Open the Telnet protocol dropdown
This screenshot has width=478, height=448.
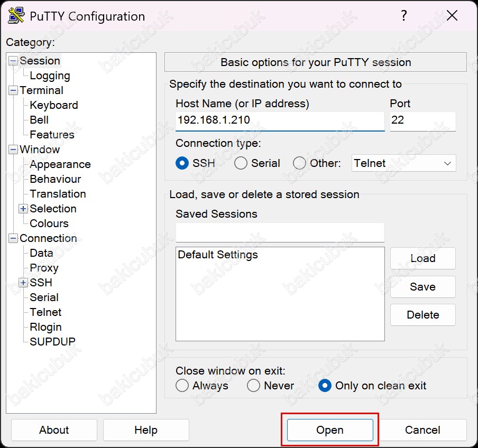(403, 163)
